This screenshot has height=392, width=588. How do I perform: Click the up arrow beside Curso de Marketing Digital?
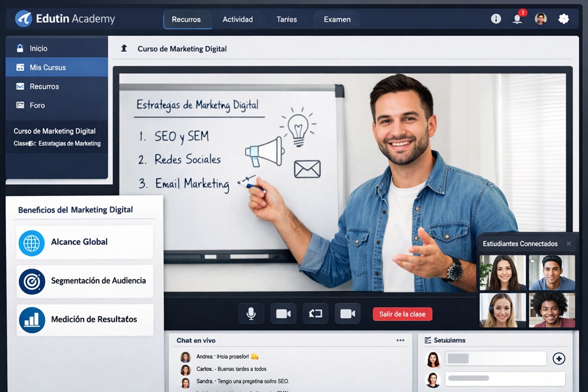pyautogui.click(x=124, y=49)
